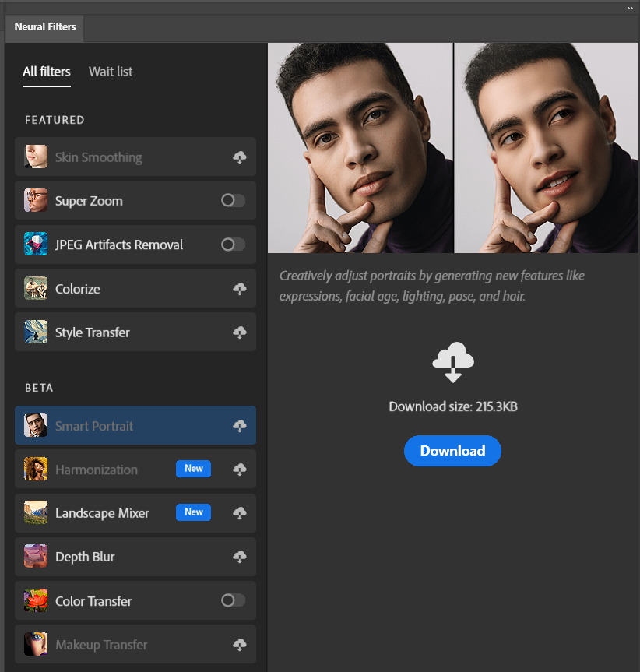Select the Skin Smoothing filter thumbnail
The image size is (640, 672).
pos(36,157)
